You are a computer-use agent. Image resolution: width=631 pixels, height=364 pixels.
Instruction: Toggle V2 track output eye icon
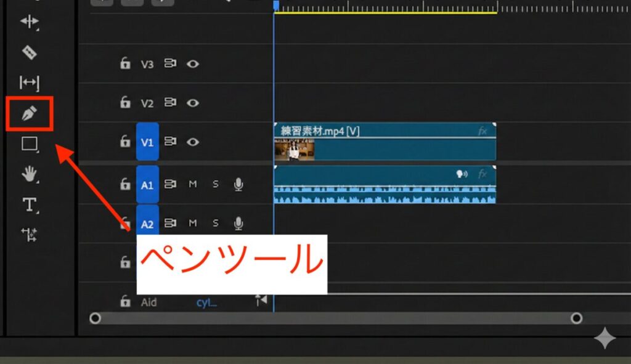coord(192,103)
